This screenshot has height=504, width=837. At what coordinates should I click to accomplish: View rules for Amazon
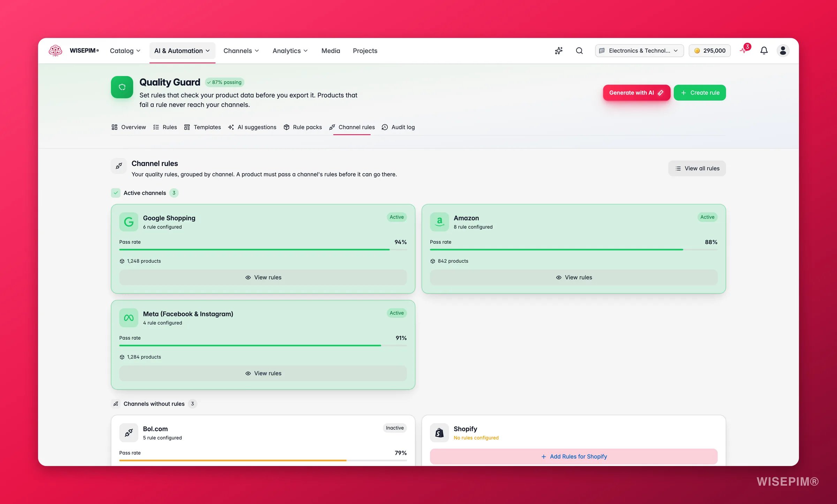pos(574,278)
